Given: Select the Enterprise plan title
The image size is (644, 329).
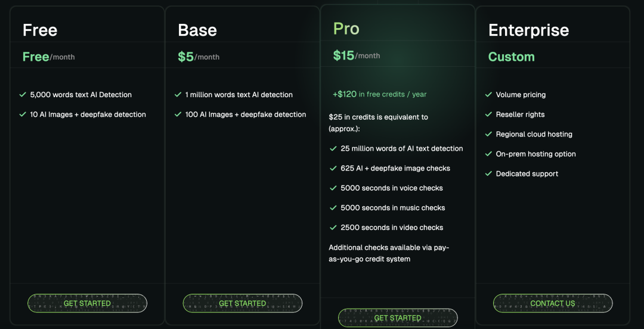Looking at the screenshot, I should [528, 30].
